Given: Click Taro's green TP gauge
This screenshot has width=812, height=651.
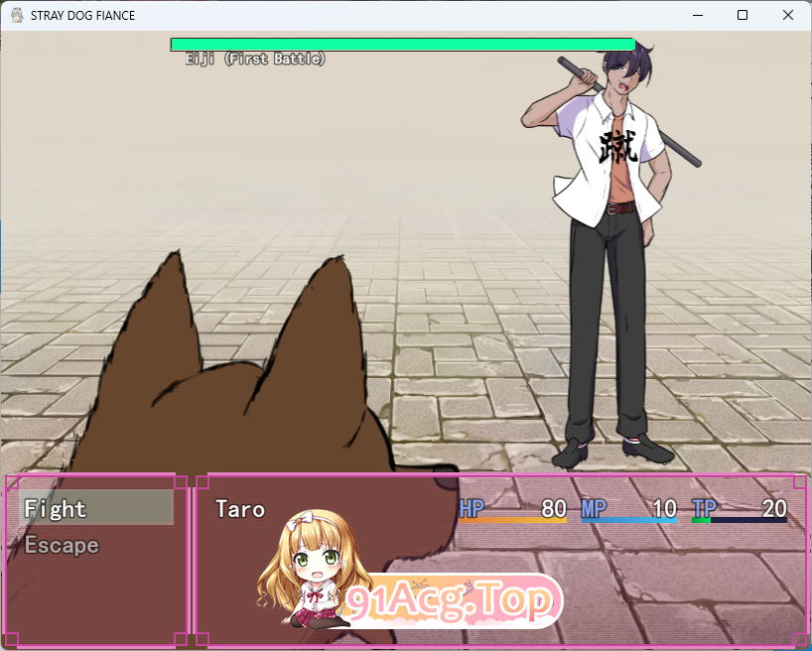Looking at the screenshot, I should (739, 520).
